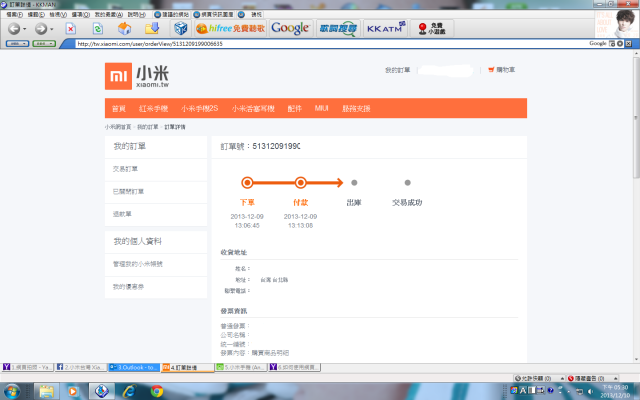Screen dimensions: 640x400
Task: Click the 我的訂單 link in the page header
Action: tap(398, 70)
